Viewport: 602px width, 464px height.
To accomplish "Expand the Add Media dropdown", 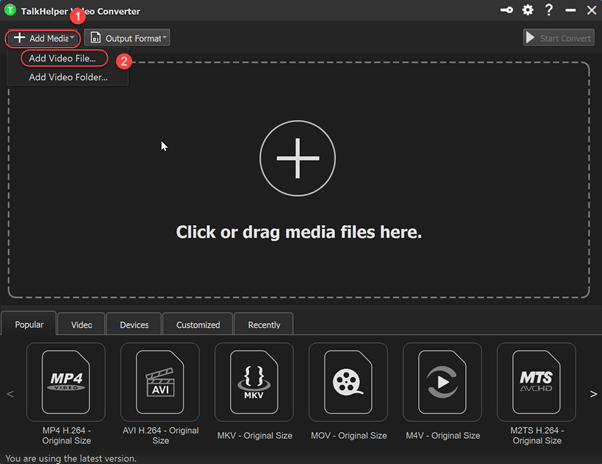I will tap(43, 38).
